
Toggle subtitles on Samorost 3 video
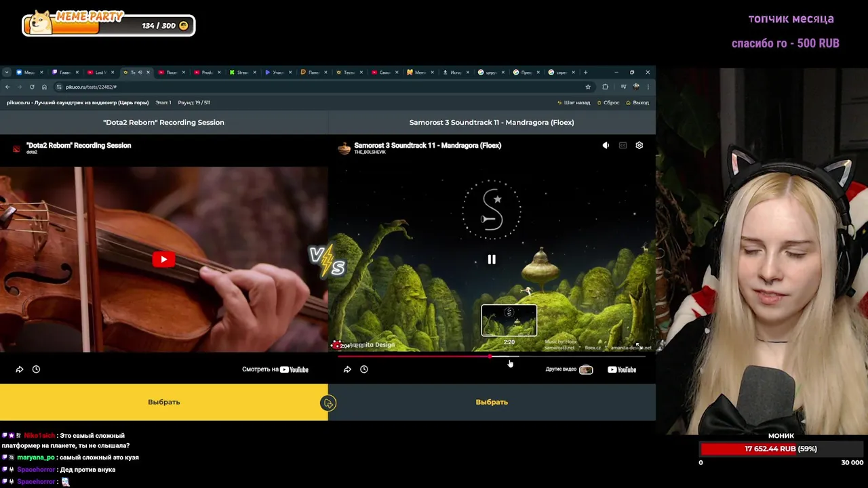pos(623,145)
